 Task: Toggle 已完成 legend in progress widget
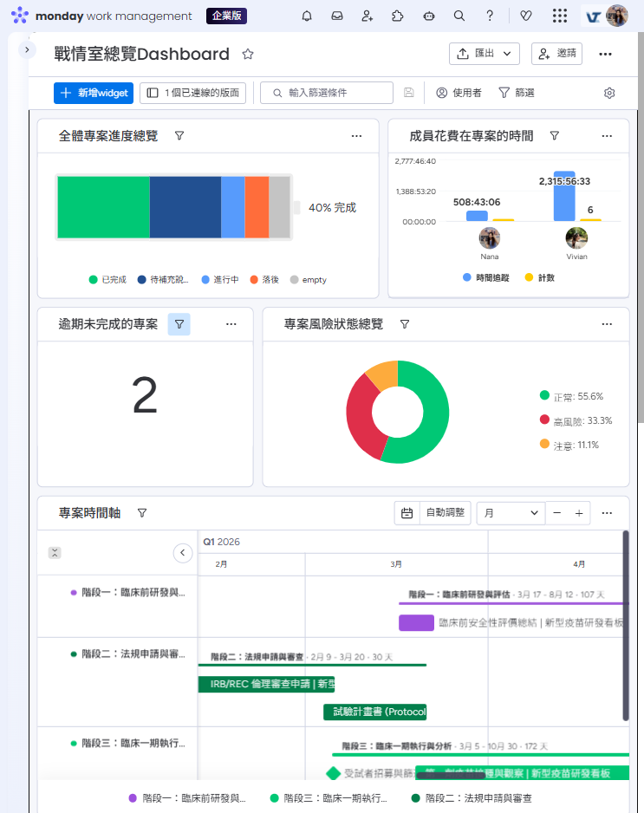coord(107,280)
